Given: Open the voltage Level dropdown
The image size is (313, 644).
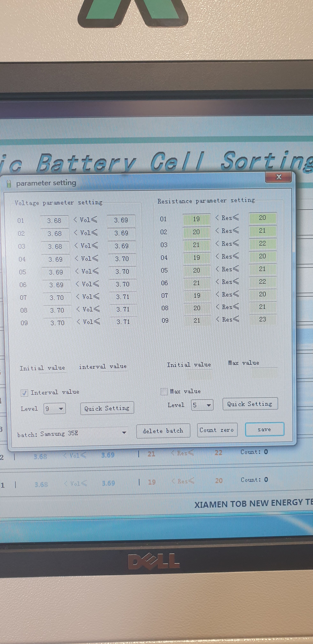Looking at the screenshot, I should [54, 409].
